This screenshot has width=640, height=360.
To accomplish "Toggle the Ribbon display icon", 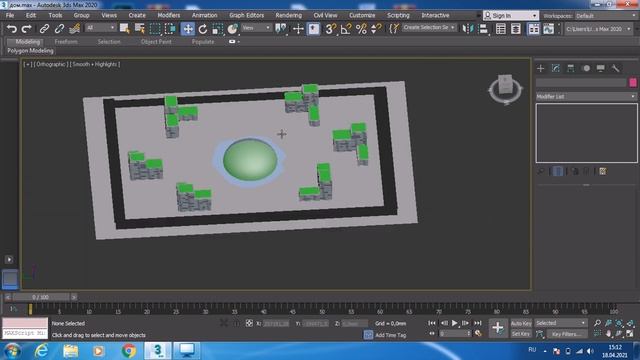I will point(533,29).
